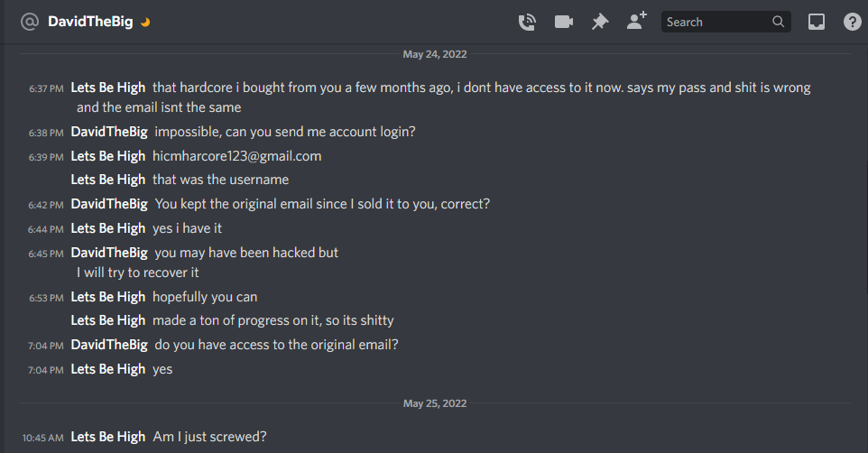The height and width of the screenshot is (453, 868).
Task: Click the @ icon beside DavidTheBig
Action: click(x=30, y=22)
